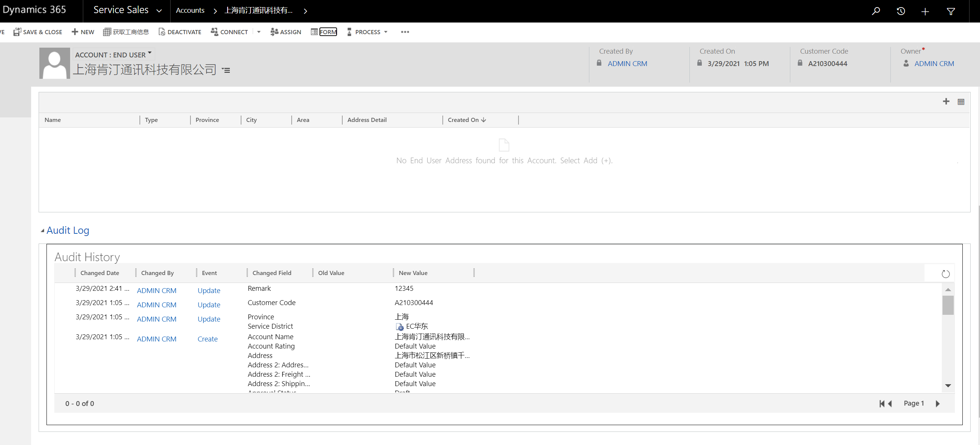The image size is (980, 445).
Task: Click Account Rating changed field text
Action: click(x=271, y=346)
